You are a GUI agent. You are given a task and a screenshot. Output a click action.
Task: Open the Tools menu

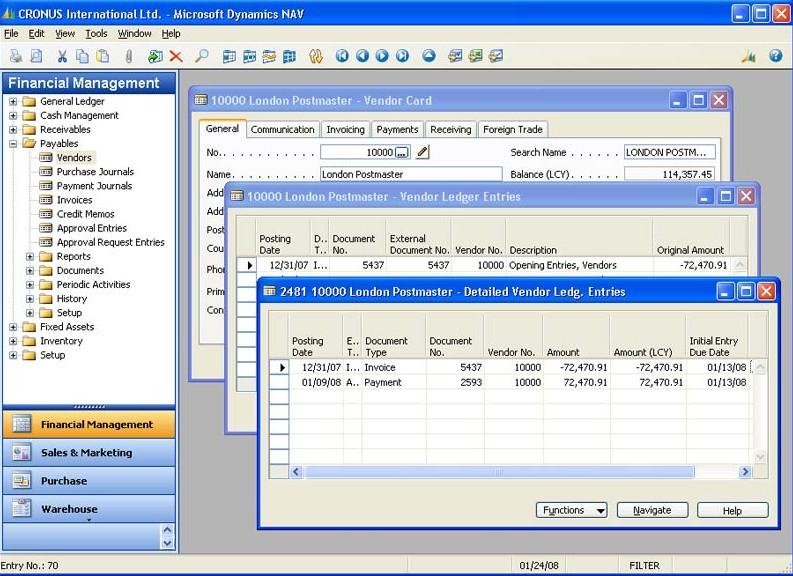point(96,34)
